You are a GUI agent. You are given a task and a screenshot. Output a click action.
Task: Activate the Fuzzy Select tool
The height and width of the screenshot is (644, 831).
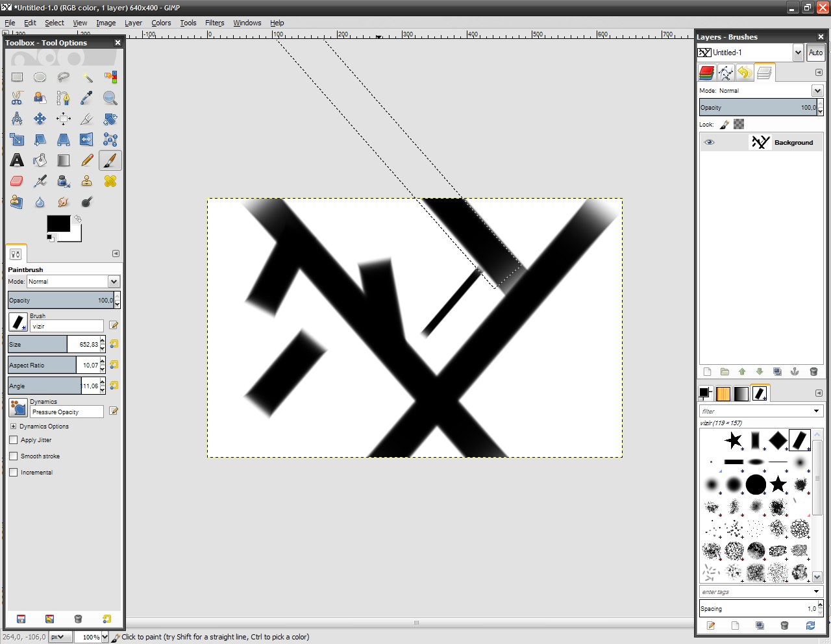pos(86,77)
